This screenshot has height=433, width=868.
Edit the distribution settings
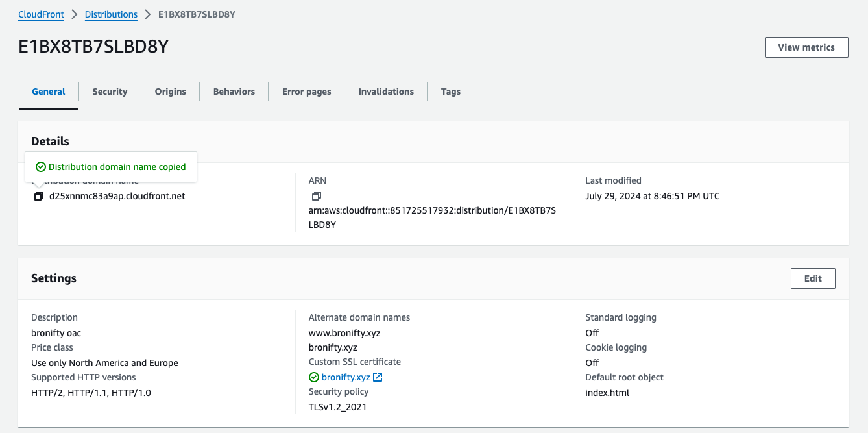[812, 278]
